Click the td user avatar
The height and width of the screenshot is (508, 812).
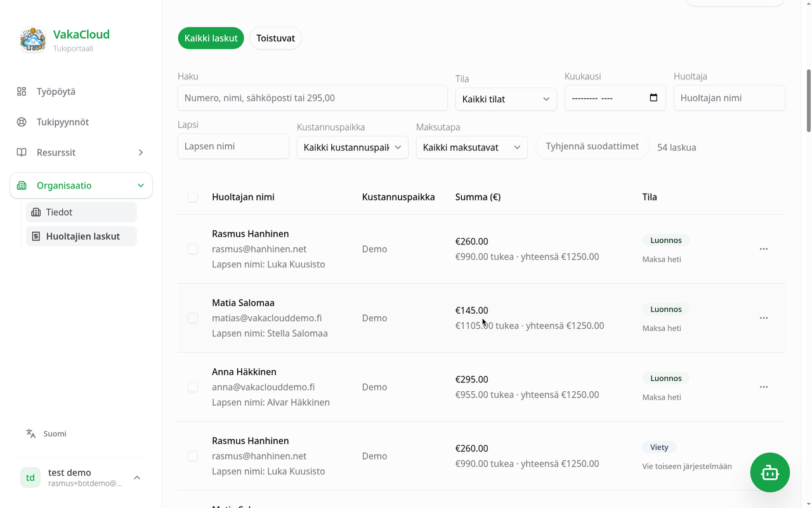click(x=30, y=478)
